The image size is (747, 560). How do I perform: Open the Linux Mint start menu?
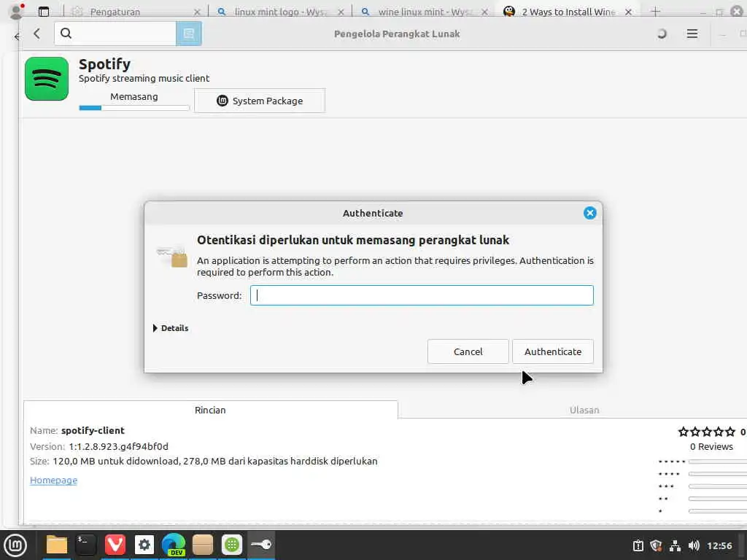pyautogui.click(x=15, y=545)
